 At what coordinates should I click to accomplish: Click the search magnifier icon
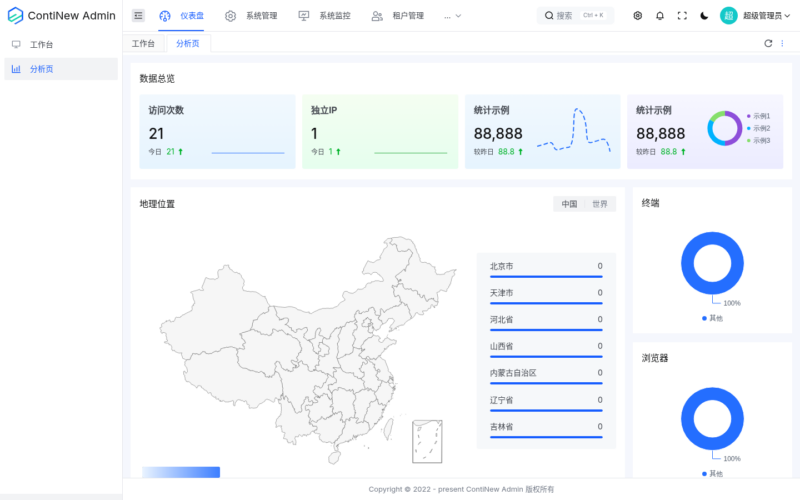[x=549, y=16]
